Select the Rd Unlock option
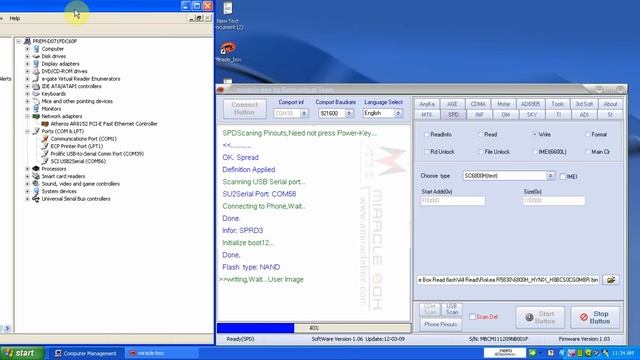Image resolution: width=640 pixels, height=360 pixels. [427, 152]
